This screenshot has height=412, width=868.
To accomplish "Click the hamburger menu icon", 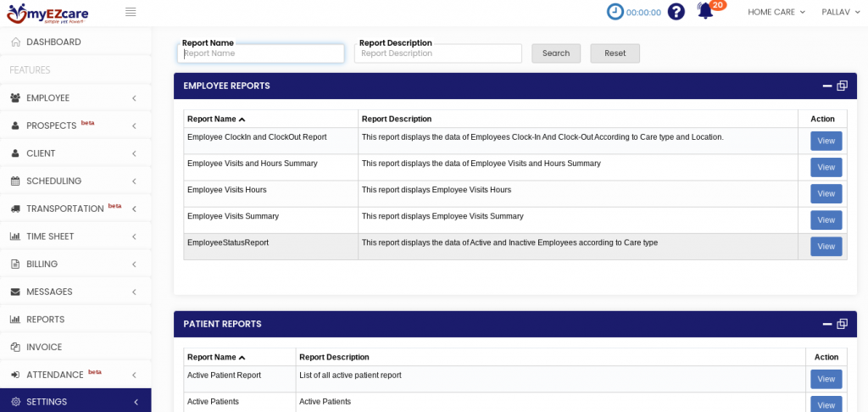I will pyautogui.click(x=130, y=12).
